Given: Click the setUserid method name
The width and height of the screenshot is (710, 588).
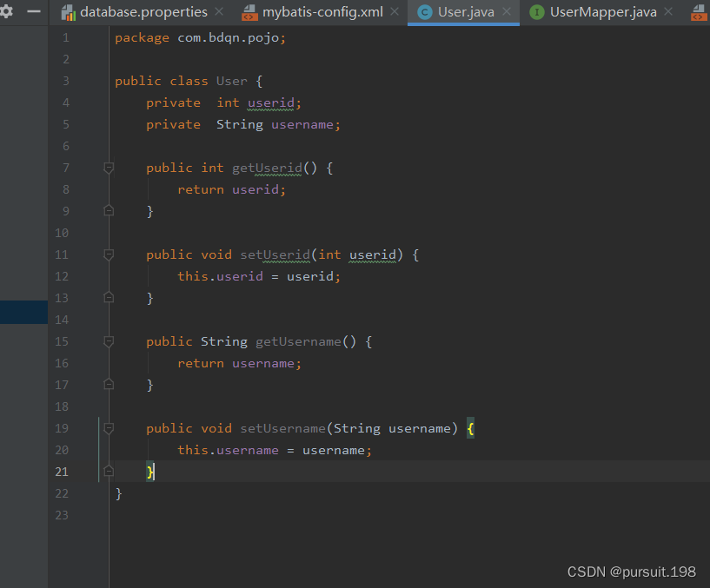Looking at the screenshot, I should click(x=275, y=254).
